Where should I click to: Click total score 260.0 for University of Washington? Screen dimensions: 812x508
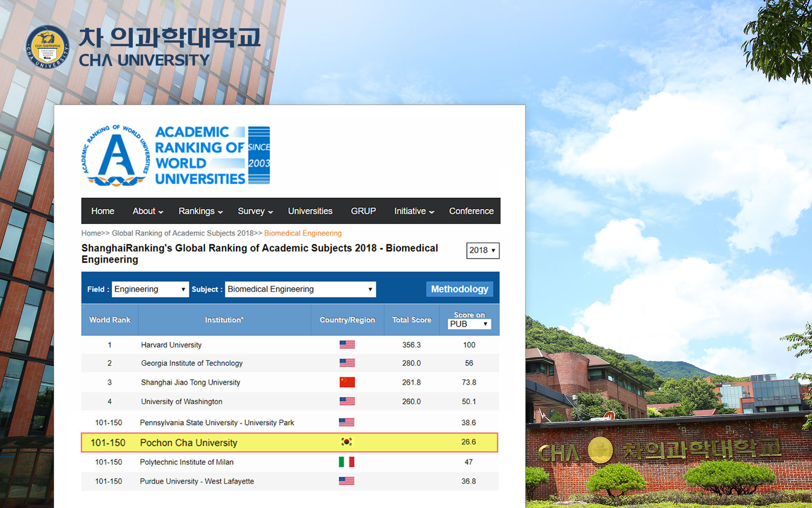pos(411,401)
